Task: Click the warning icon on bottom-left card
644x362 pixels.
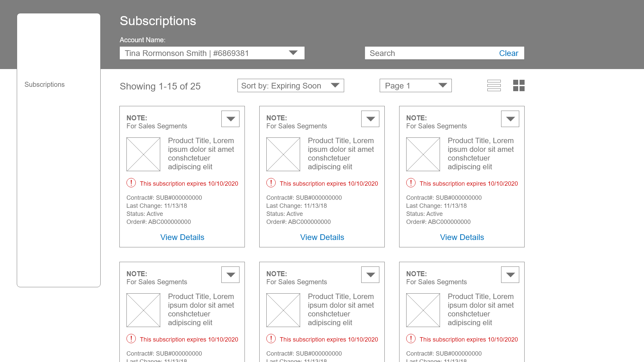Action: click(x=131, y=339)
